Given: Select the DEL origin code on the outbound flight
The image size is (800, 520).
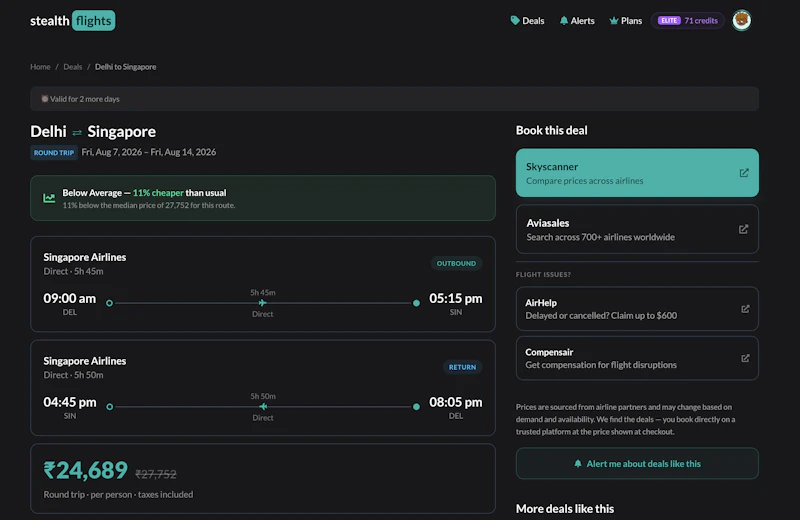Looking at the screenshot, I should [69, 312].
